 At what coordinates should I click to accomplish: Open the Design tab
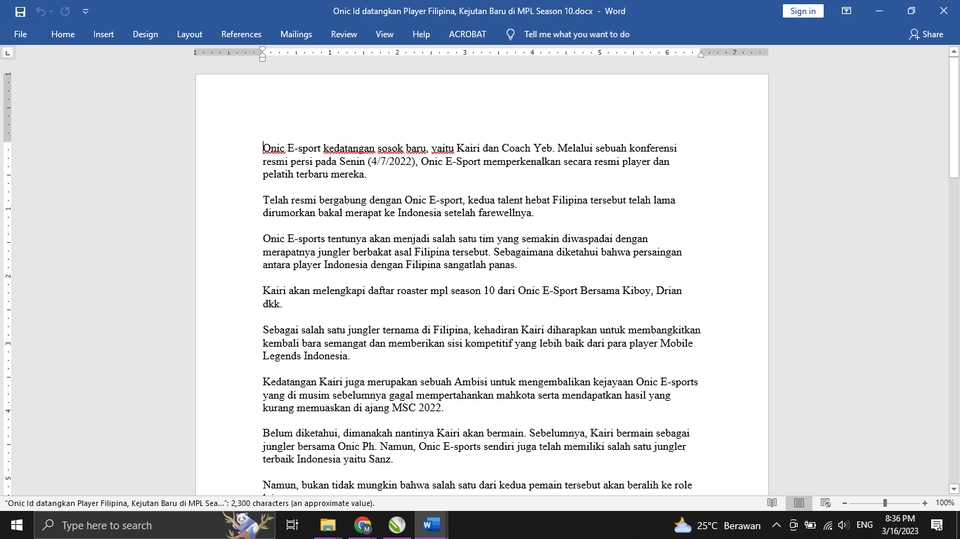coord(145,34)
